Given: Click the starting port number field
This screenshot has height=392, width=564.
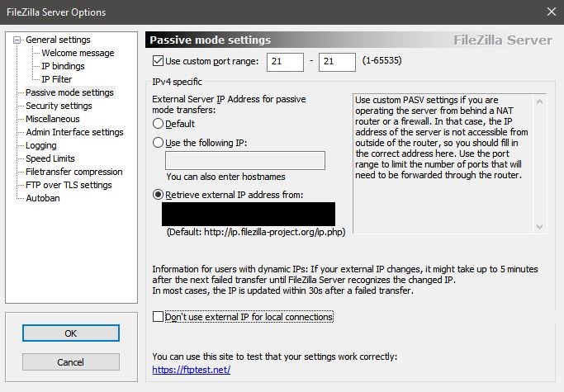Looking at the screenshot, I should [285, 62].
